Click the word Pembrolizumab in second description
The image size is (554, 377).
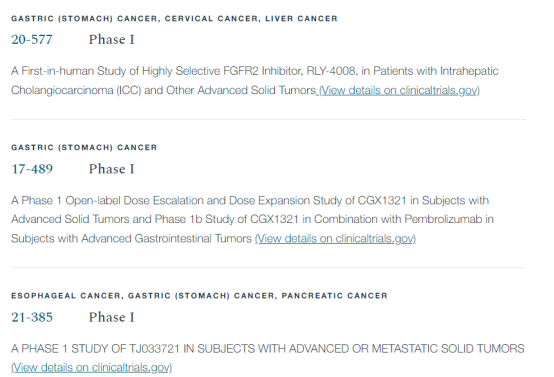pos(443,219)
